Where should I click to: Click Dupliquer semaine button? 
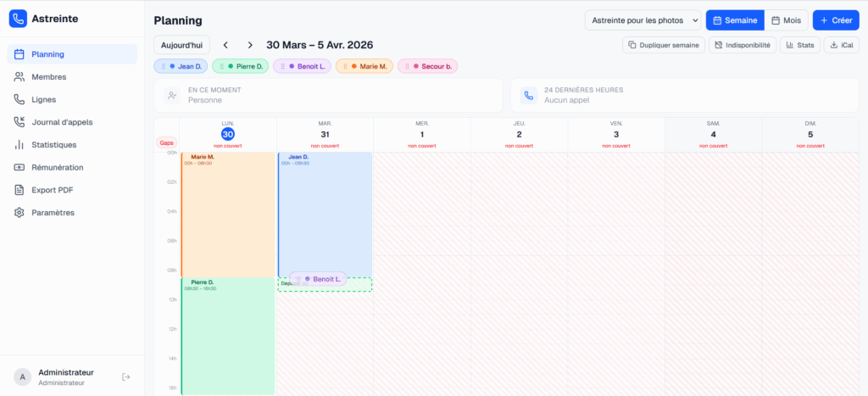[664, 45]
